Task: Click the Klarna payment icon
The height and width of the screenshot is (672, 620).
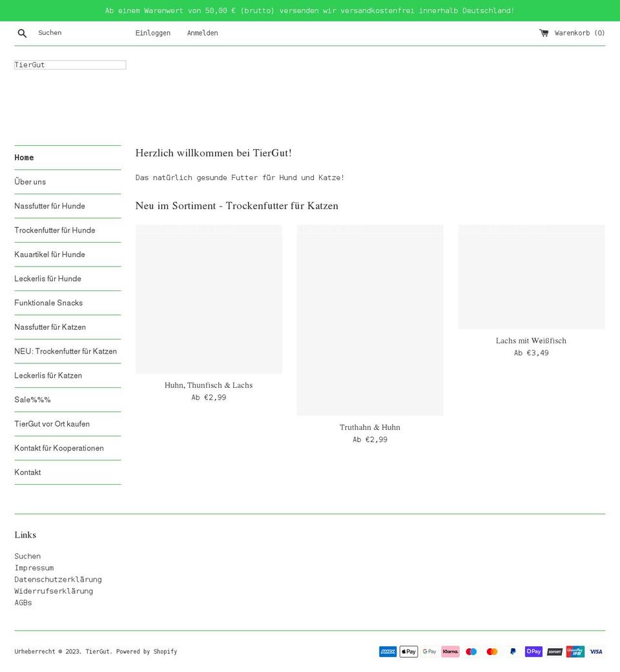Action: (x=450, y=651)
